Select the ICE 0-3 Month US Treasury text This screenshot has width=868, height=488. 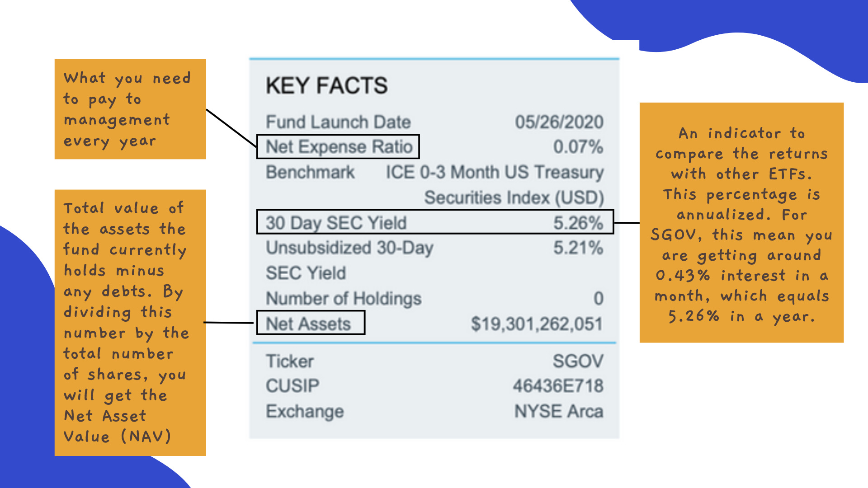(494, 172)
